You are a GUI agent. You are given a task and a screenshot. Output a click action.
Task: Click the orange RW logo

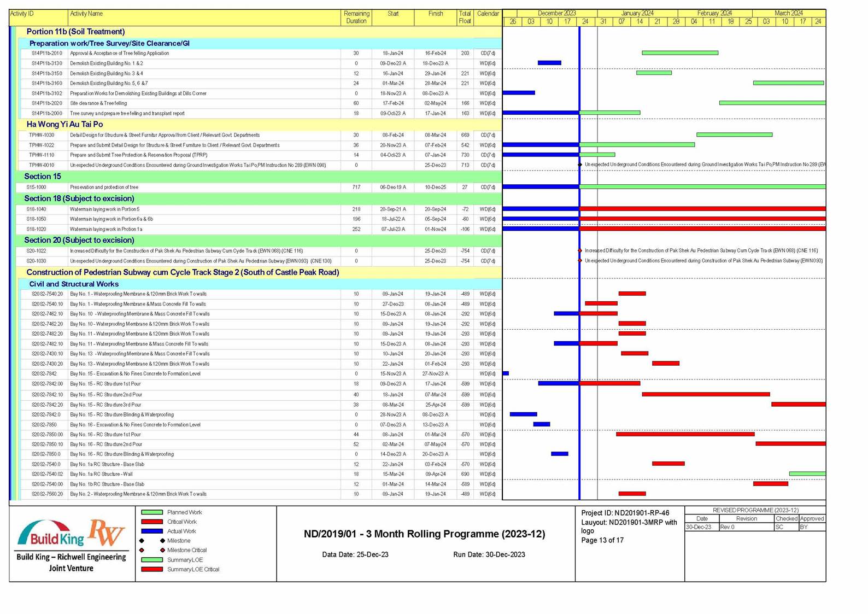(107, 532)
